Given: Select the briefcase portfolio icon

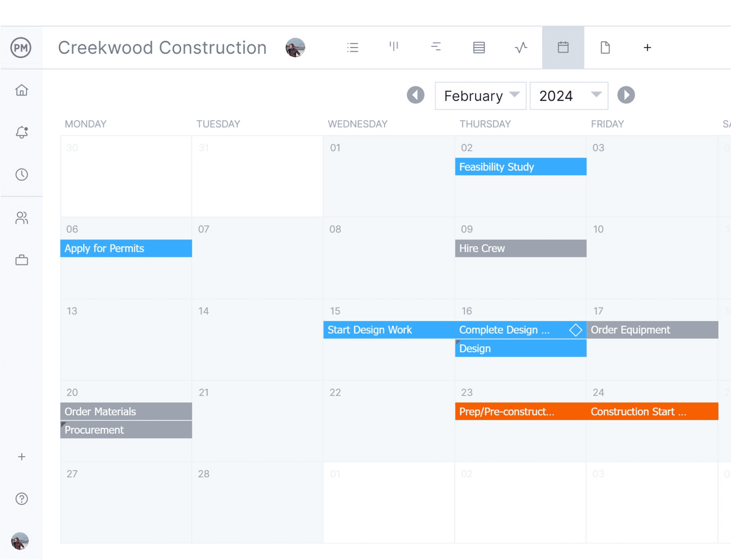Looking at the screenshot, I should (x=22, y=260).
